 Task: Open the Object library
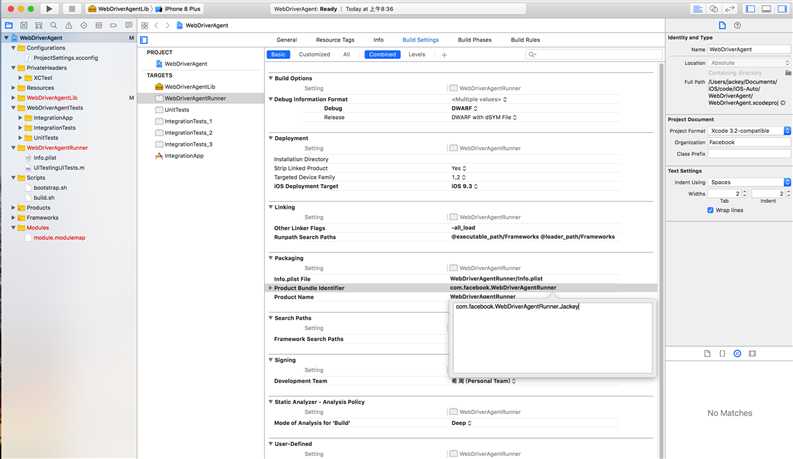[737, 353]
